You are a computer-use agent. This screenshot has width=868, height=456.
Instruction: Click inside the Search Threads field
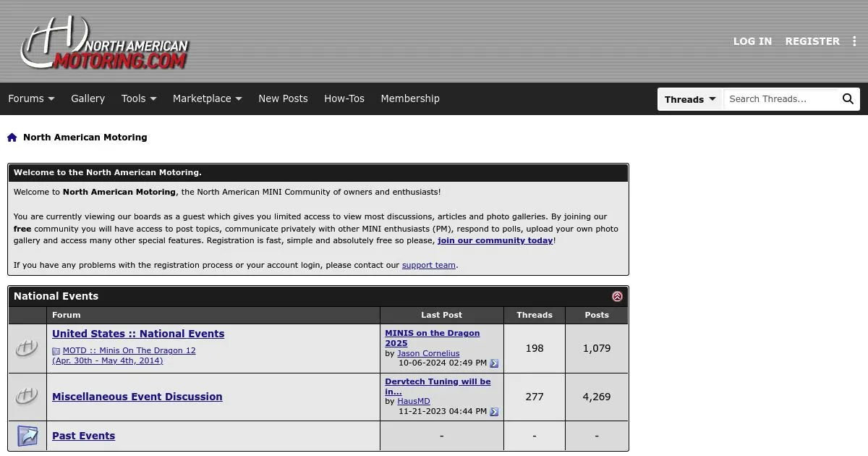(781, 99)
